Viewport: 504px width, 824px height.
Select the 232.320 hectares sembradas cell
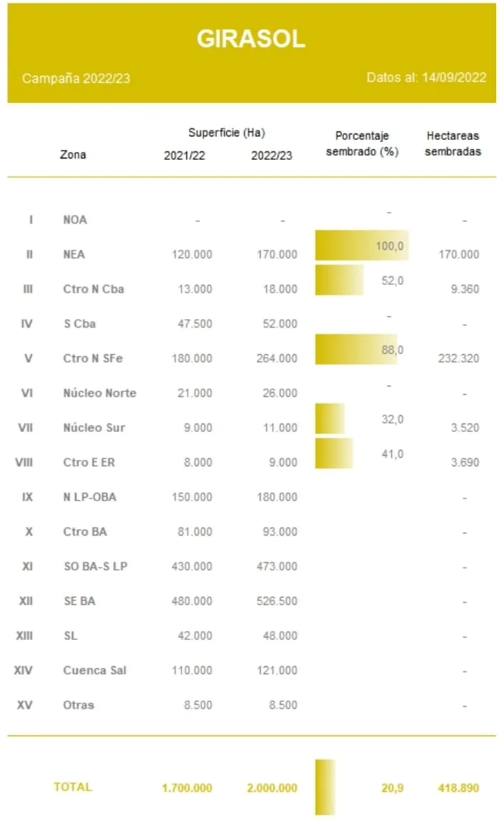459,358
